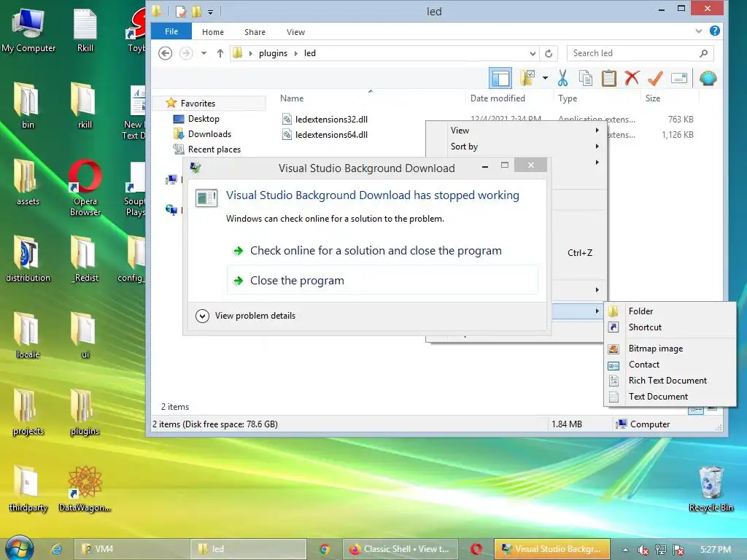The width and height of the screenshot is (747, 560).
Task: Open the Opera Browser desktop shortcut
Action: (85, 189)
